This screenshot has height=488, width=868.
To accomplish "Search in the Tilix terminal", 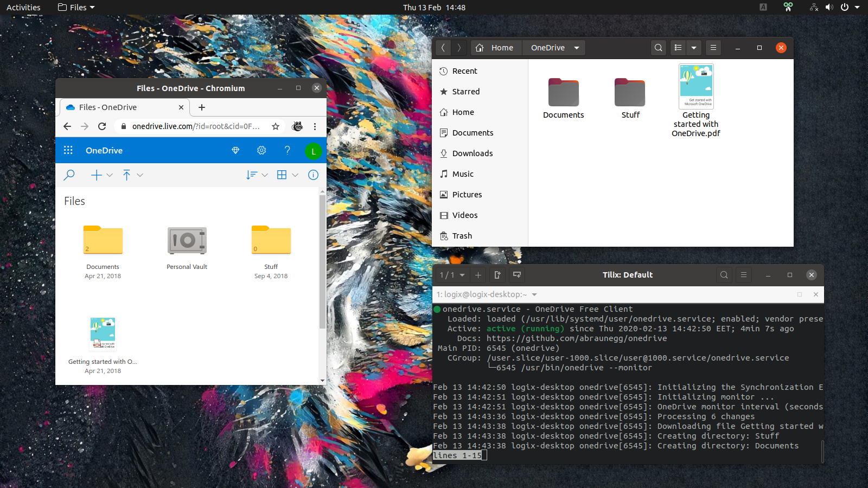I will 724,275.
